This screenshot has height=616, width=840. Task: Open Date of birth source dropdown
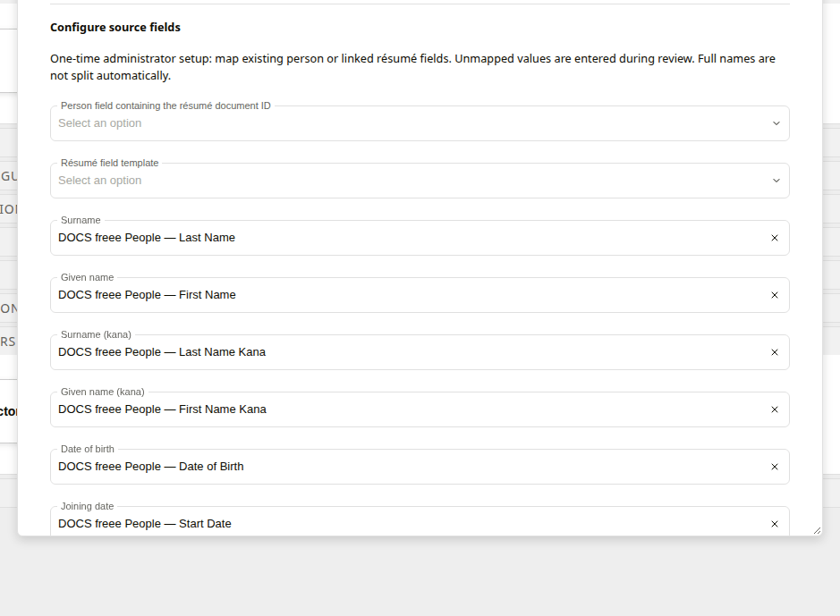point(420,467)
